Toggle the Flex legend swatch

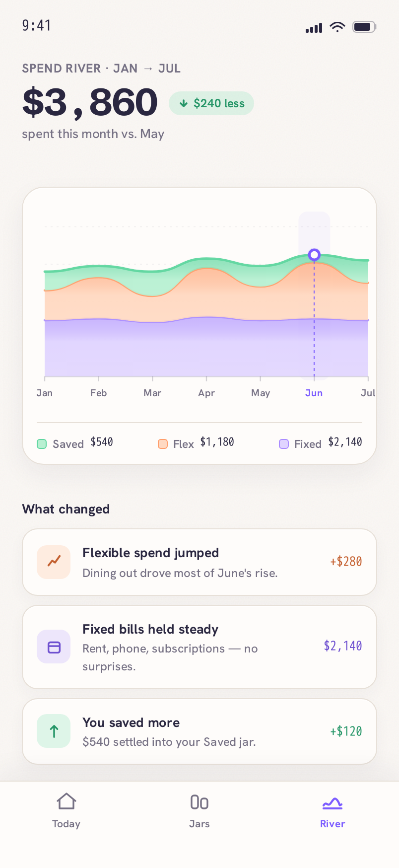click(x=163, y=444)
